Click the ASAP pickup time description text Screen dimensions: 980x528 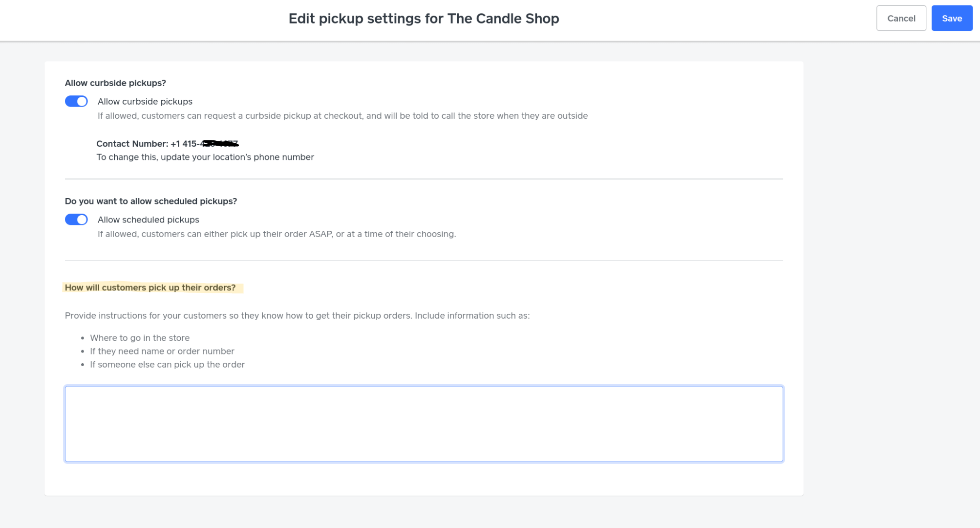[277, 234]
